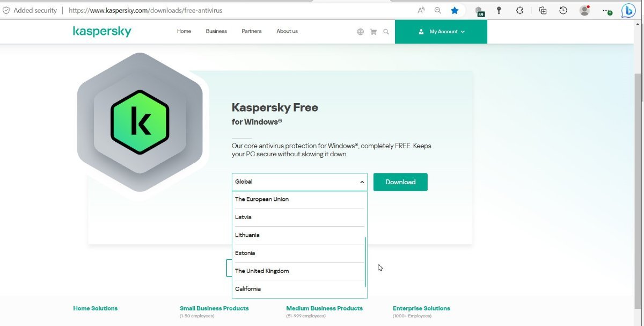This screenshot has height=326, width=644.
Task: Click the green Download button
Action: pos(400,182)
